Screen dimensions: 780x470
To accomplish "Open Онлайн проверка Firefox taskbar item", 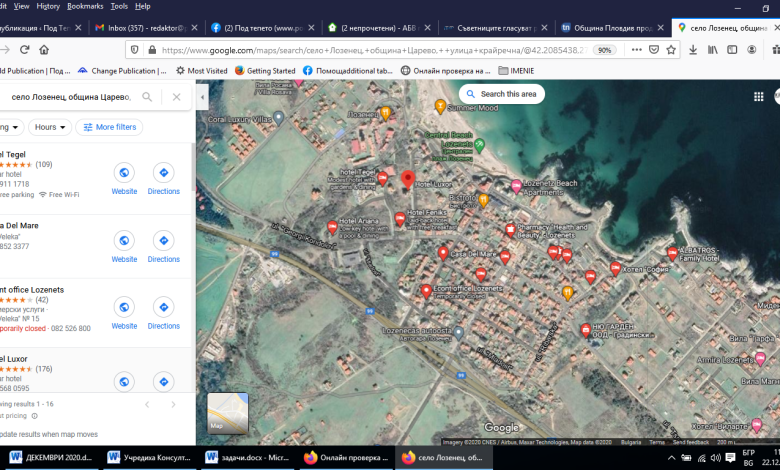I will 347,458.
